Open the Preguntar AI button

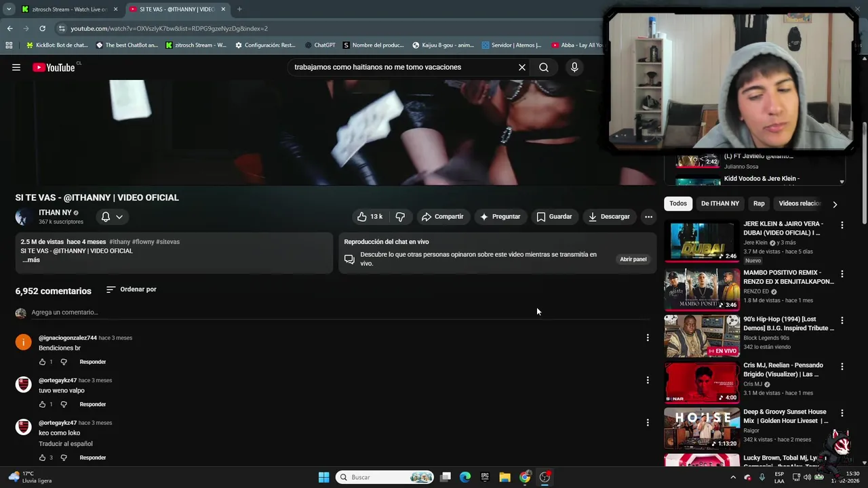[500, 217]
